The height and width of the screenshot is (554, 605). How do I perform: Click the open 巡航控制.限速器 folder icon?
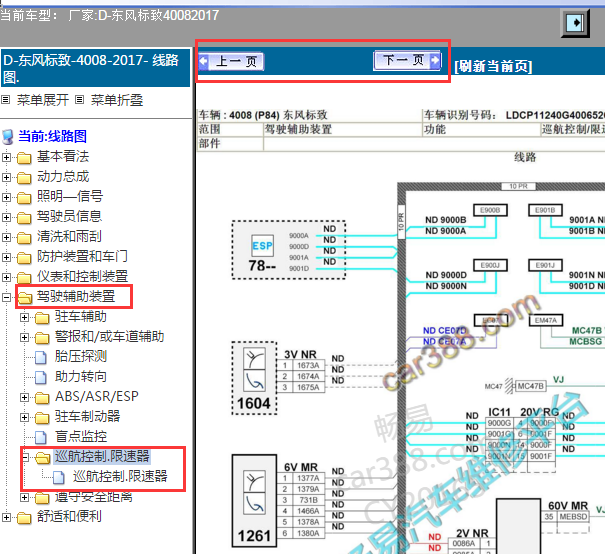coord(43,458)
